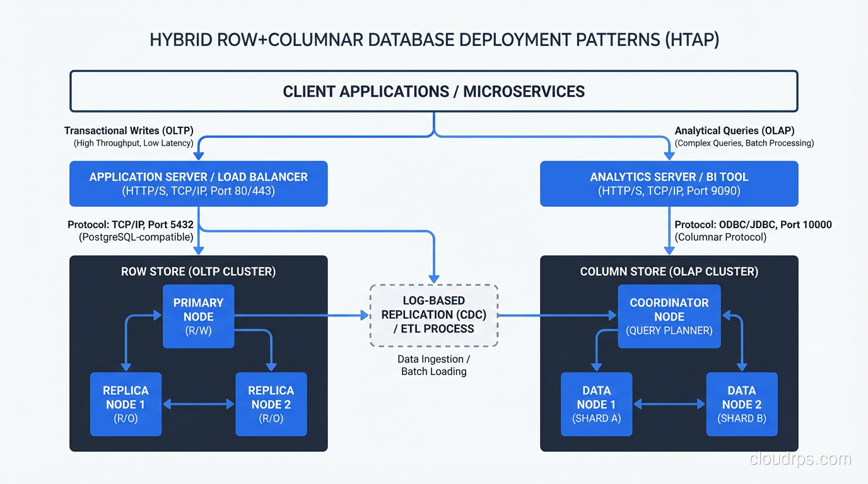Image resolution: width=868 pixels, height=484 pixels.
Task: Enable the Data Ingestion / Batch Loading label
Action: 433,365
